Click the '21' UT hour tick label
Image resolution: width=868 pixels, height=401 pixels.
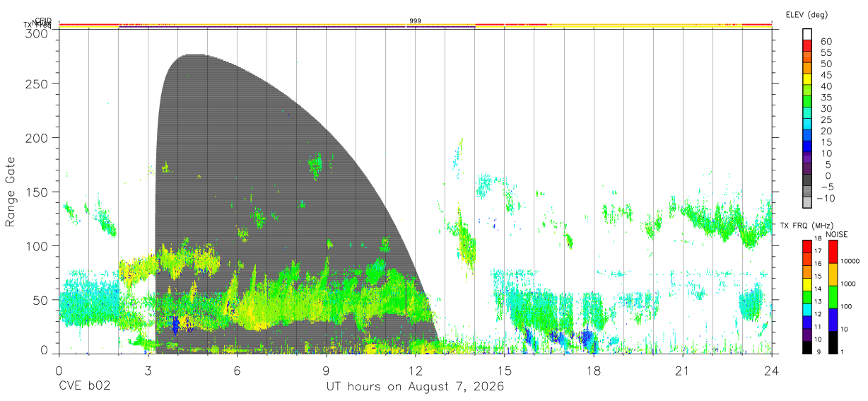click(x=683, y=371)
